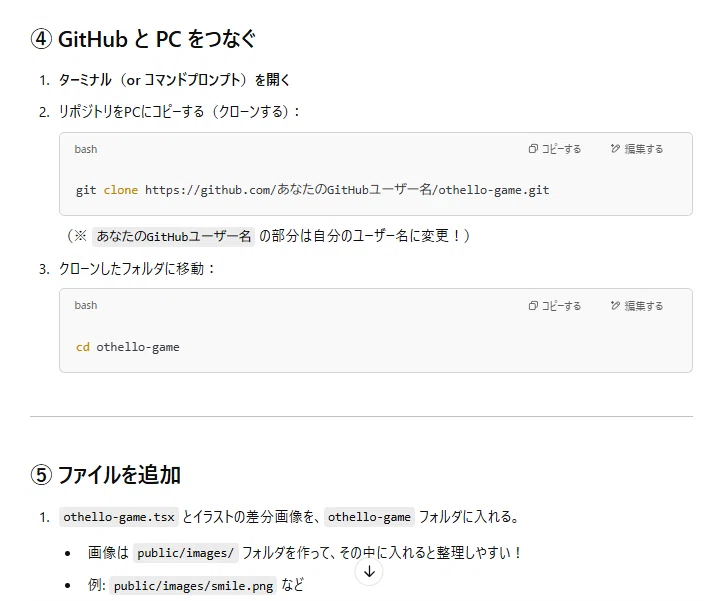Click the othello-game.tsx inline code
725x601 pixels.
[119, 517]
